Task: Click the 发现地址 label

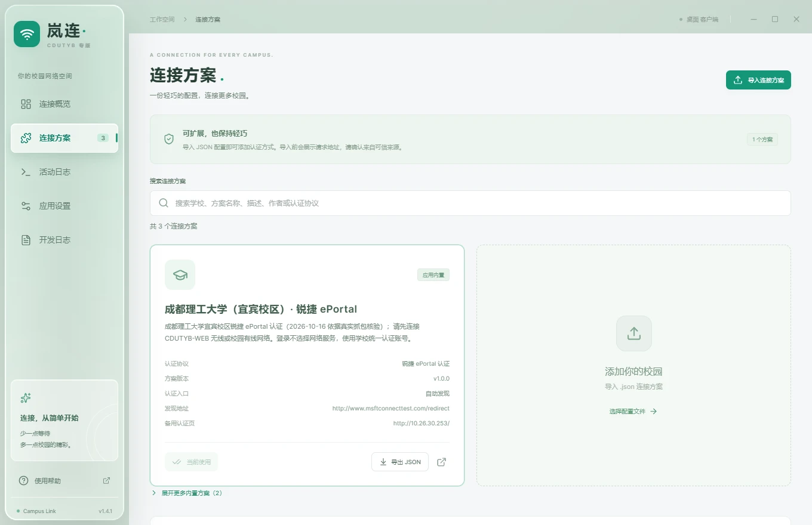Action: click(x=177, y=409)
